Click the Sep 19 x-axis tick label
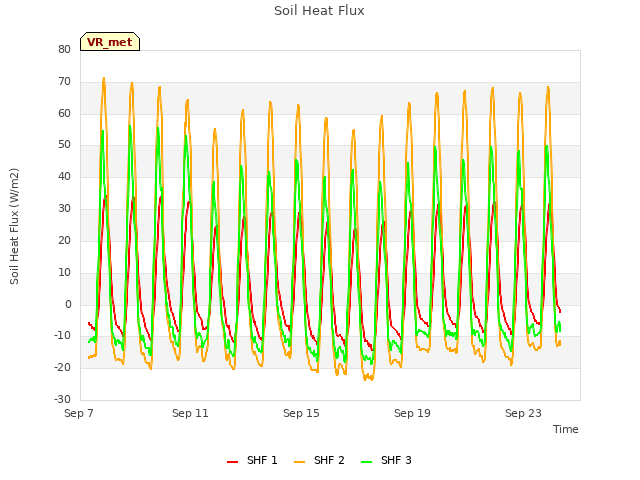The image size is (640, 480). 412,413
